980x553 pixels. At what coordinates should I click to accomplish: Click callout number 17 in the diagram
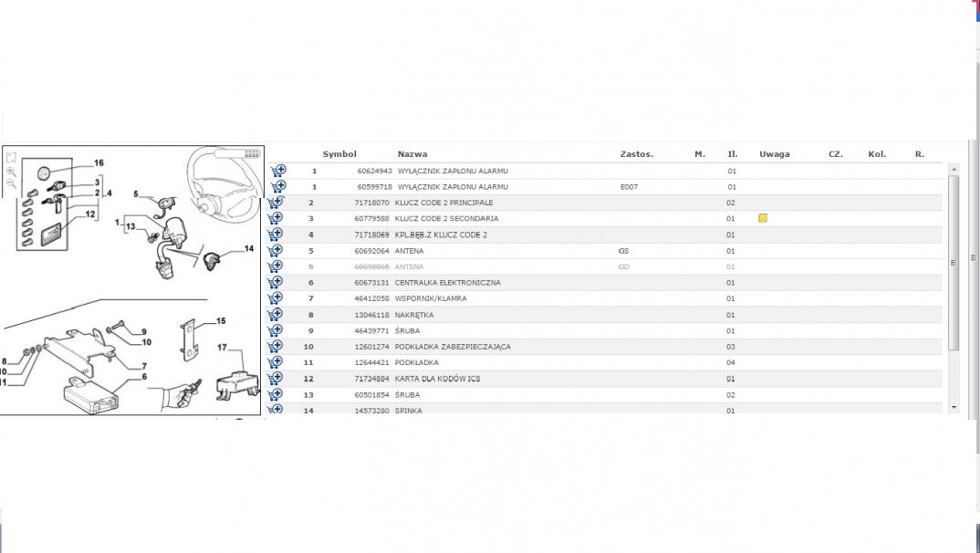(x=222, y=348)
